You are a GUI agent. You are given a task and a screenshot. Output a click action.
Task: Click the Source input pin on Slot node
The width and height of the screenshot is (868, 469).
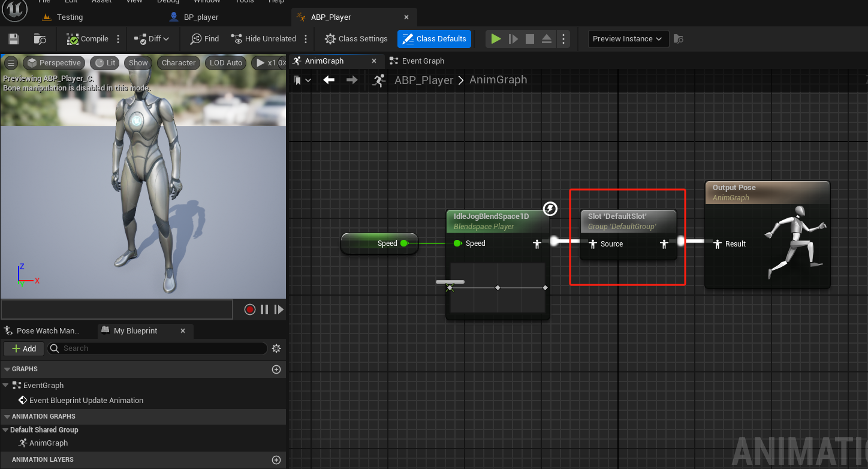(x=593, y=244)
